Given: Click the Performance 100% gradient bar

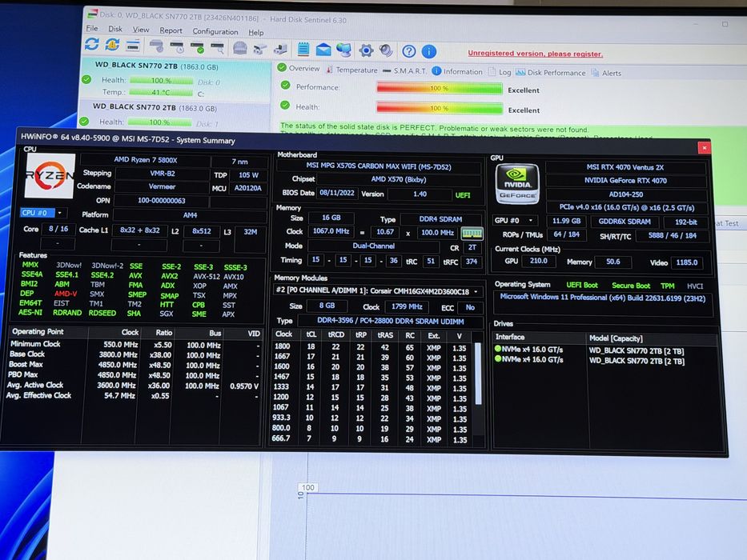Looking at the screenshot, I should tap(440, 88).
